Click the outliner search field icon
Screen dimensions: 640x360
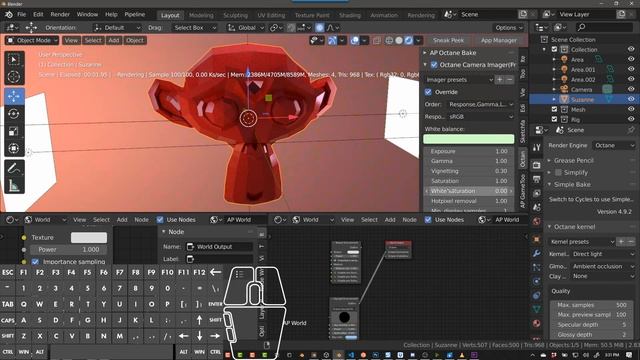click(x=582, y=27)
